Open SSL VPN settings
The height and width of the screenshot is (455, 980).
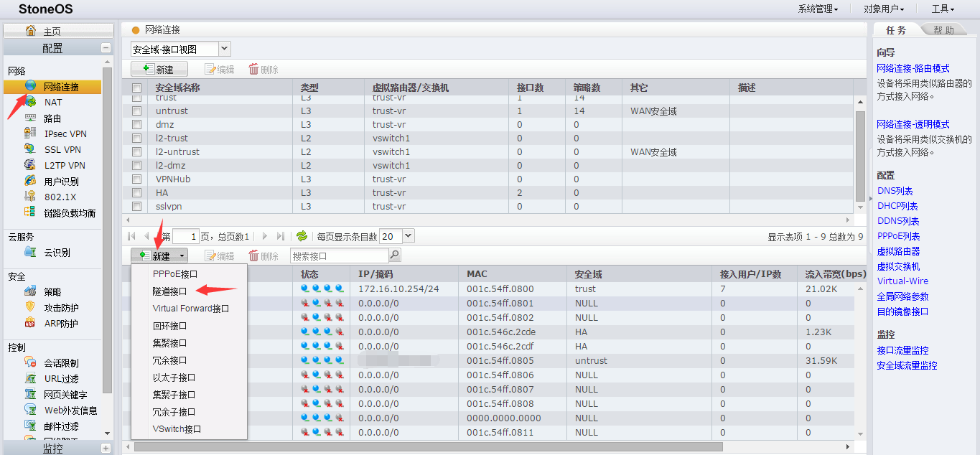tap(62, 150)
